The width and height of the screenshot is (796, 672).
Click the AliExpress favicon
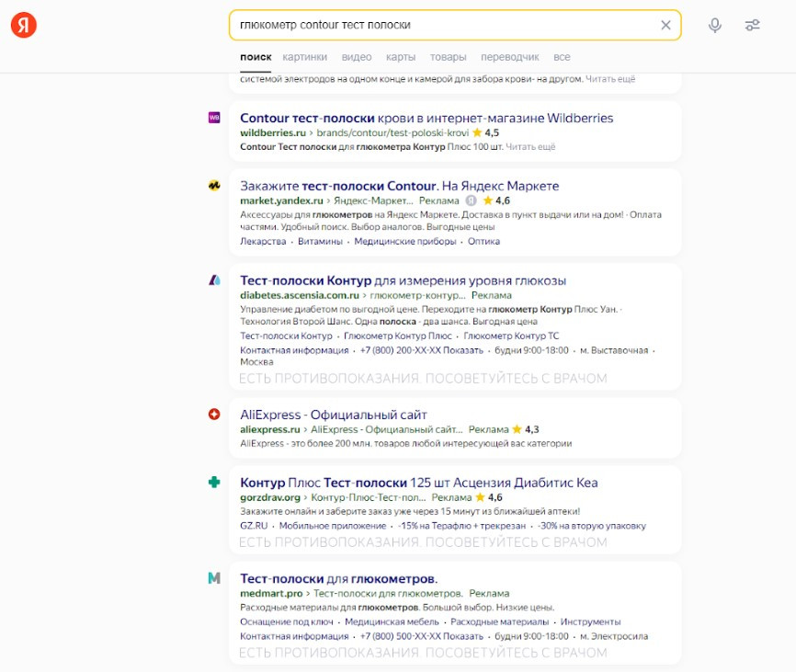[214, 415]
